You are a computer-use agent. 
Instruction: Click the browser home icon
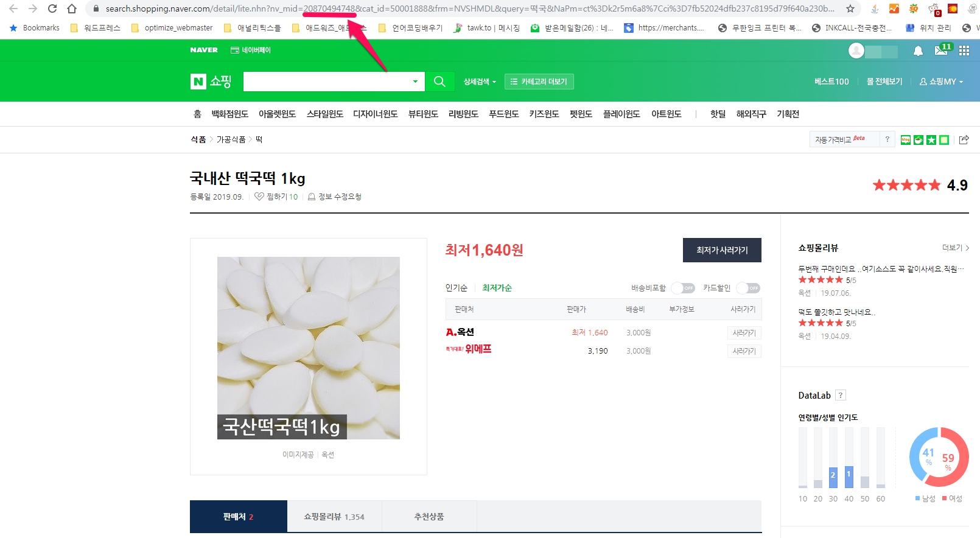(x=72, y=9)
